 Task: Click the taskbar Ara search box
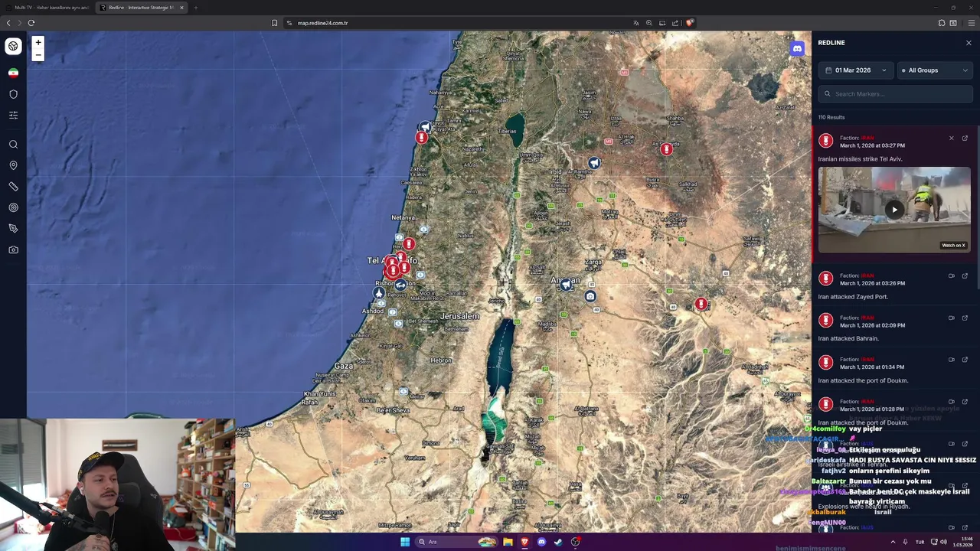coord(456,542)
